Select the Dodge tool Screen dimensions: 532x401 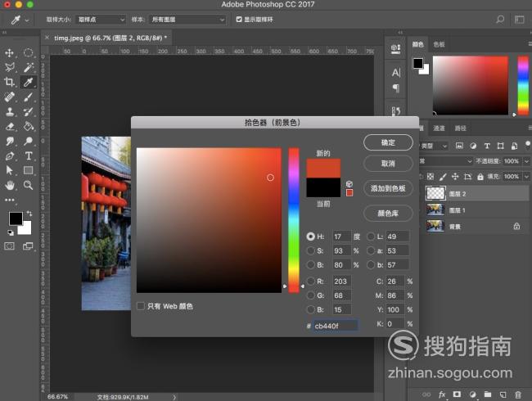tap(28, 141)
